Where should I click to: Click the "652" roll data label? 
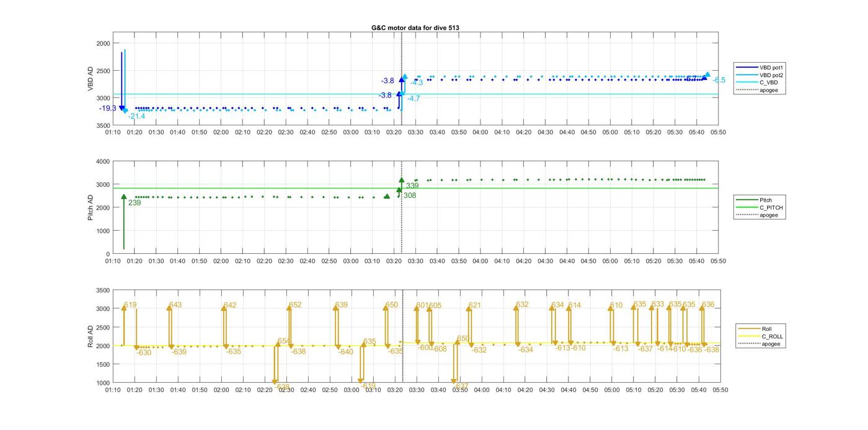click(x=295, y=305)
